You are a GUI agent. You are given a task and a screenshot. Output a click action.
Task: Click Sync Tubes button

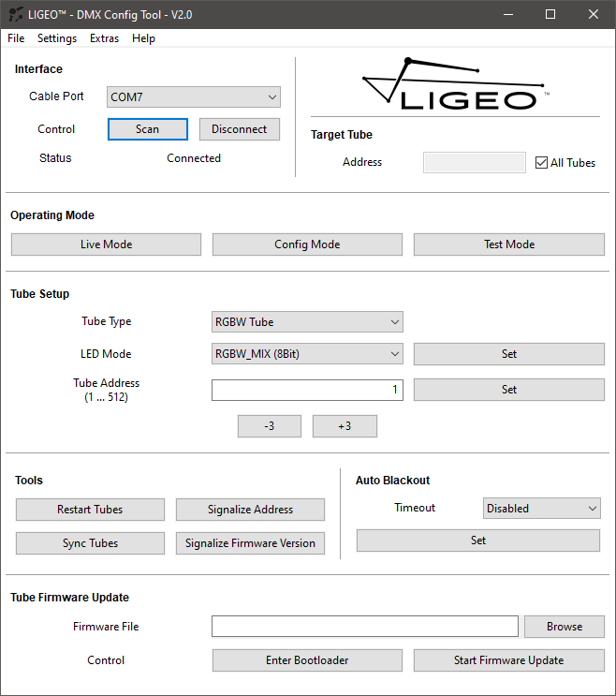tap(90, 543)
